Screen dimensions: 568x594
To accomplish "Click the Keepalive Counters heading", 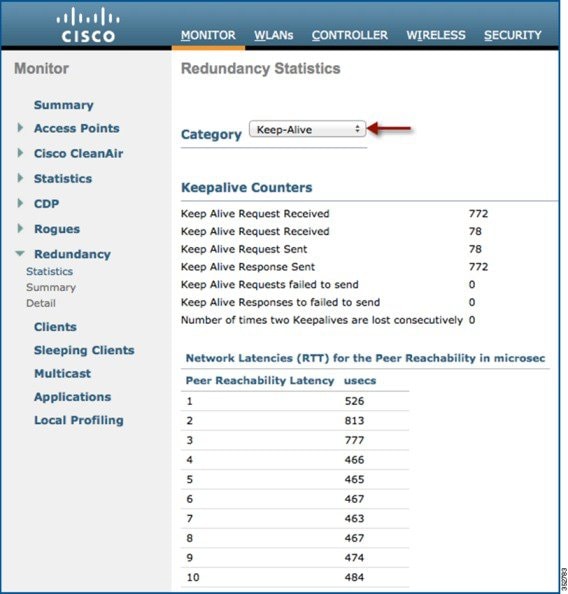I will point(247,188).
